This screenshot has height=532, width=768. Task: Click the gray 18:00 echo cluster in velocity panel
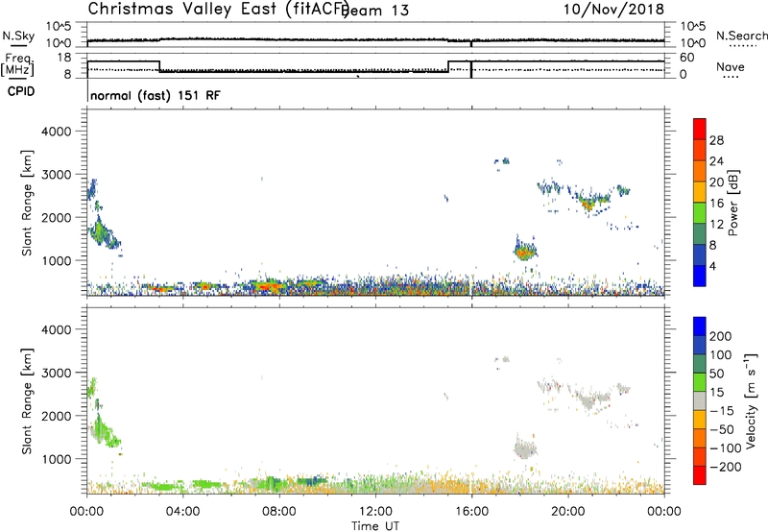tap(525, 448)
